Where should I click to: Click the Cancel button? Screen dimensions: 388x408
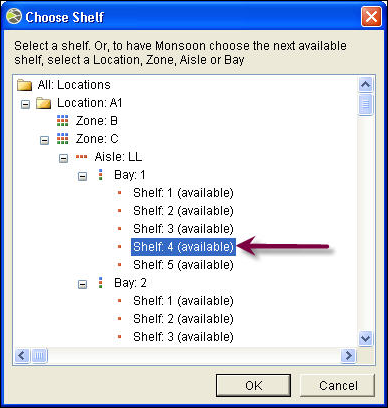coord(338,386)
